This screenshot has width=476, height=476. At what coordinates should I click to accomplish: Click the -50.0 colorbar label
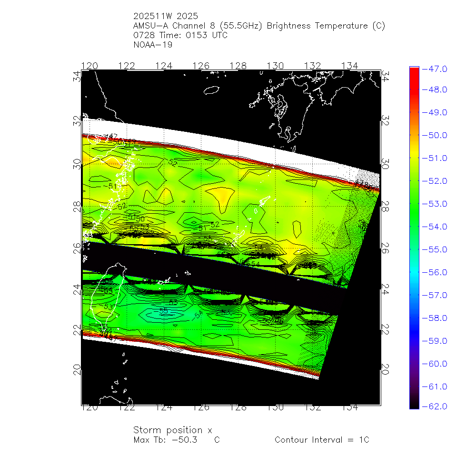(435, 135)
